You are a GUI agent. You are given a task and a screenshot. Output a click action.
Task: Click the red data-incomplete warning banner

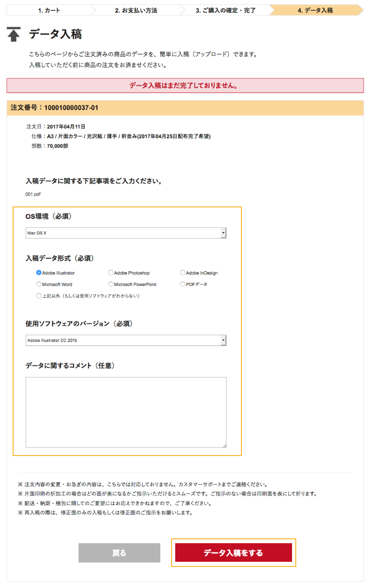[185, 86]
